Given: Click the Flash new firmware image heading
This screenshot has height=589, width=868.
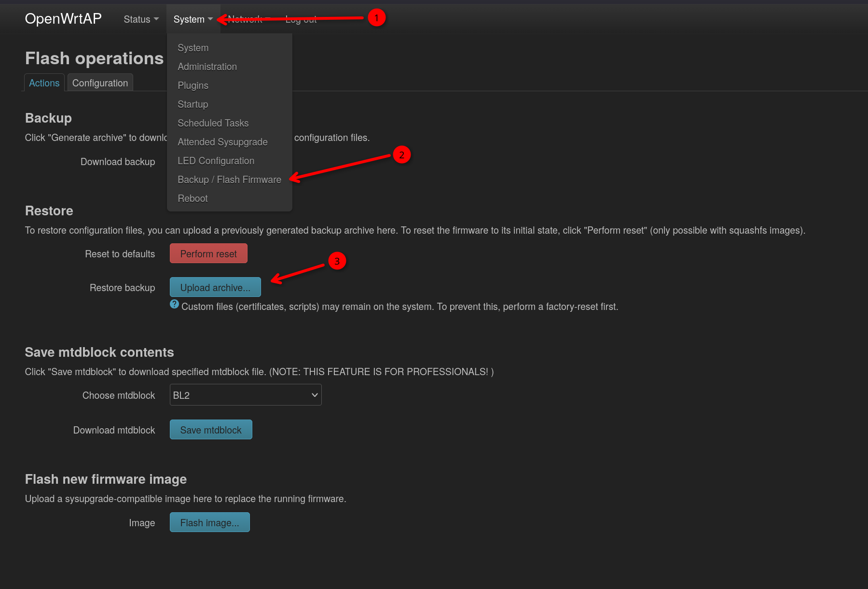Looking at the screenshot, I should (x=106, y=479).
